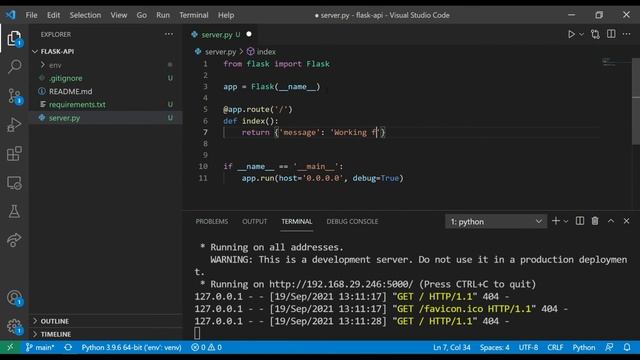Maximize the panel with up chevron
This screenshot has height=360, width=640.
click(611, 221)
